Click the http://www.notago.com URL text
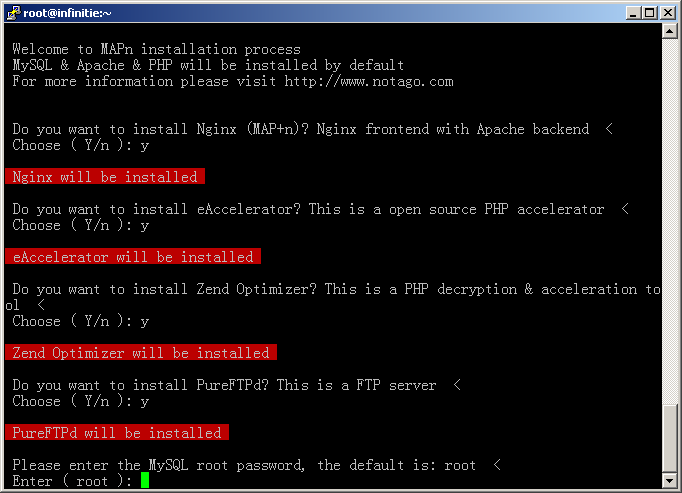This screenshot has height=493, width=682. coord(369,81)
